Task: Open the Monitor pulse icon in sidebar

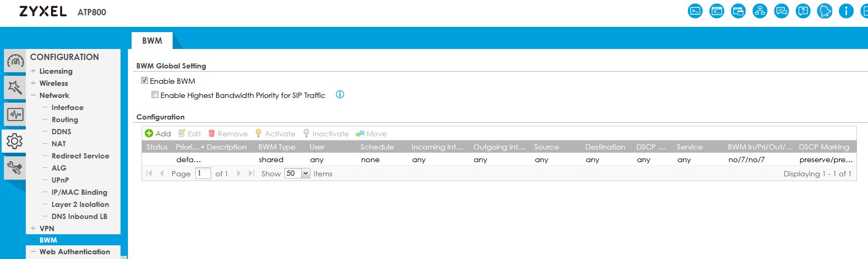Action: tap(15, 114)
